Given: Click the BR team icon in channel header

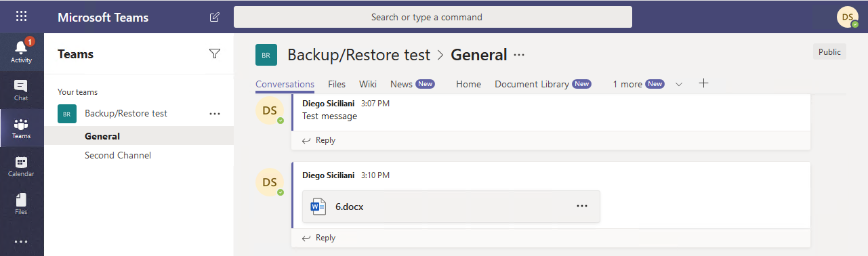Looking at the screenshot, I should 266,55.
